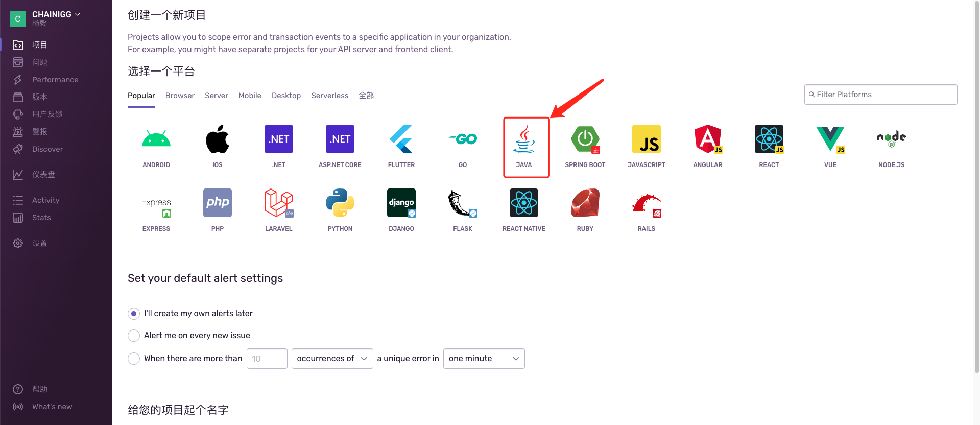980x425 pixels.
Task: Switch to the Browser tab
Action: (180, 96)
